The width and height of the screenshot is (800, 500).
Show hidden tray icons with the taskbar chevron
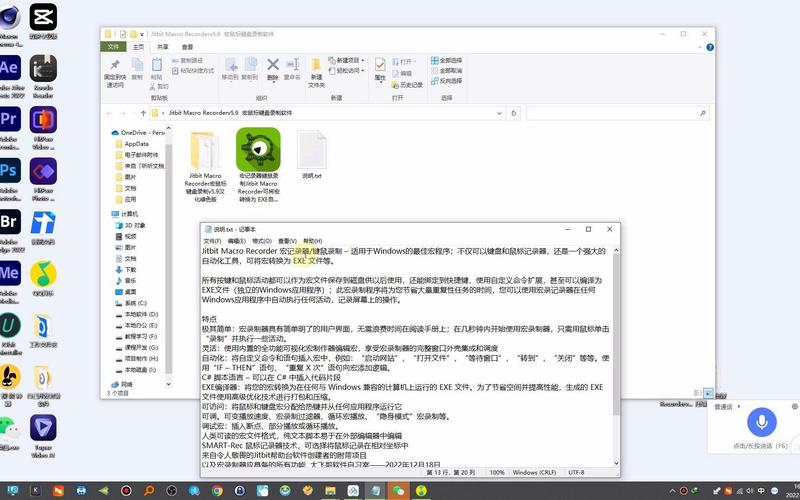[x=671, y=491]
